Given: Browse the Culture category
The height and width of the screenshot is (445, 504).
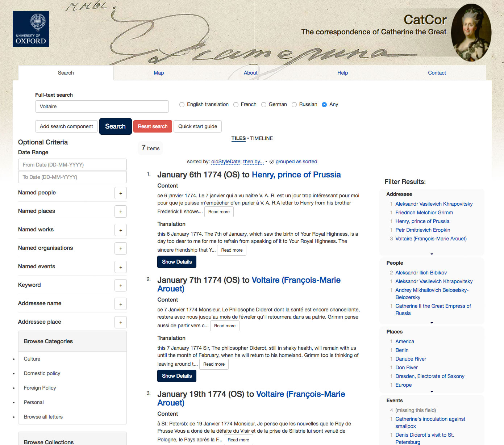Looking at the screenshot, I should click(x=32, y=359).
